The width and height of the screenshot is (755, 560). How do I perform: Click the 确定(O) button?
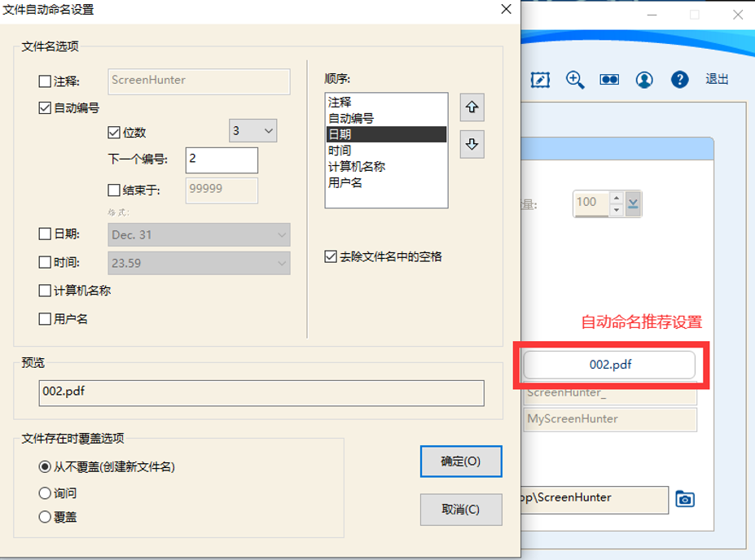pos(461,462)
